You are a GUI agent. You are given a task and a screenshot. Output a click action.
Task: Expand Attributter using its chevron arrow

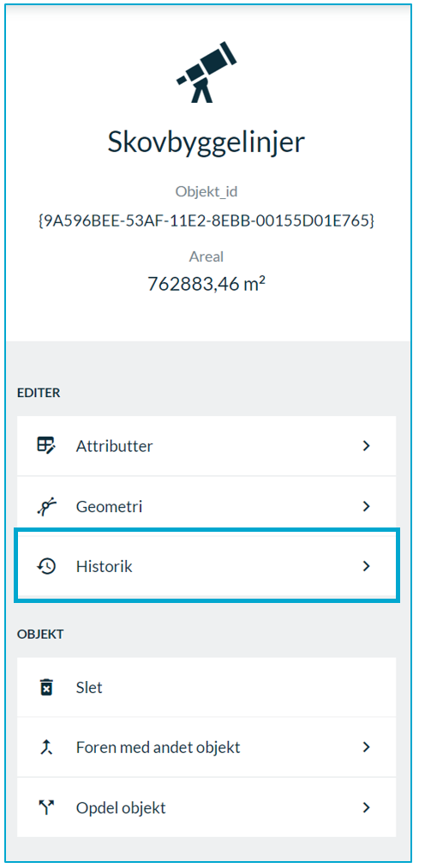pyautogui.click(x=366, y=446)
